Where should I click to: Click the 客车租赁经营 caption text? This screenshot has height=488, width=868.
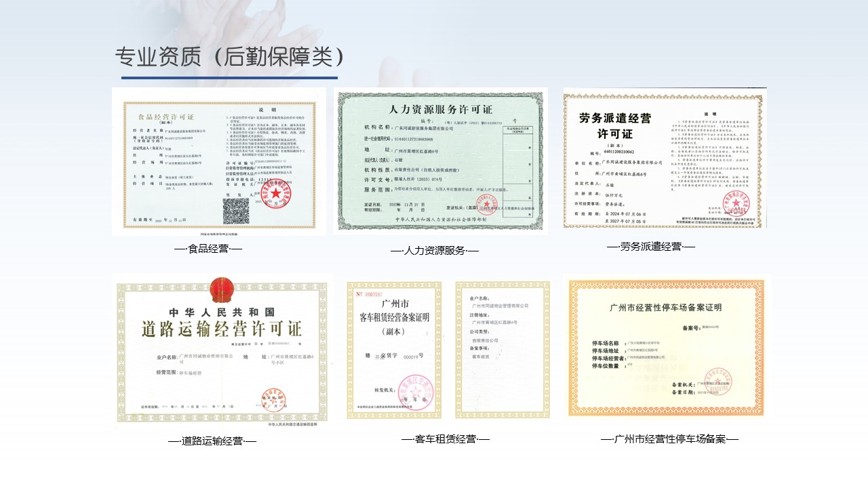click(x=445, y=439)
